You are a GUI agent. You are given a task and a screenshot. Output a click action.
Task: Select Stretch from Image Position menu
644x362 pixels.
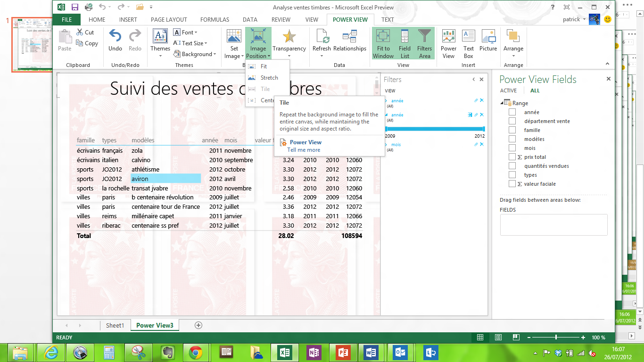[x=269, y=78]
